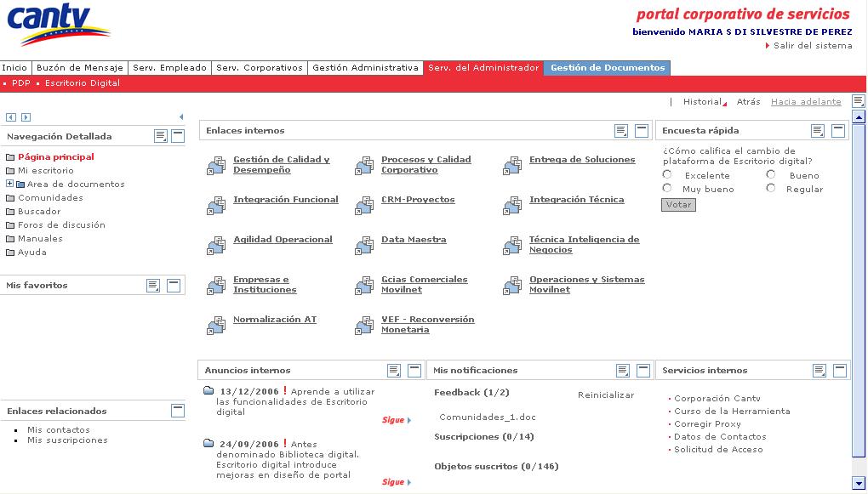Click the Normalización AT shortcut icon

216,325
